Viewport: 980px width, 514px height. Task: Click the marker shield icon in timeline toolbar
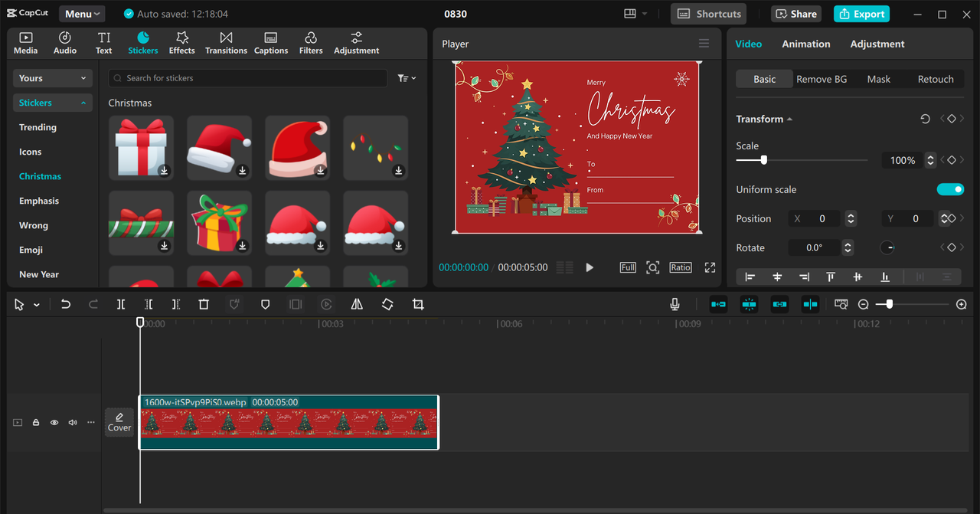click(x=265, y=304)
